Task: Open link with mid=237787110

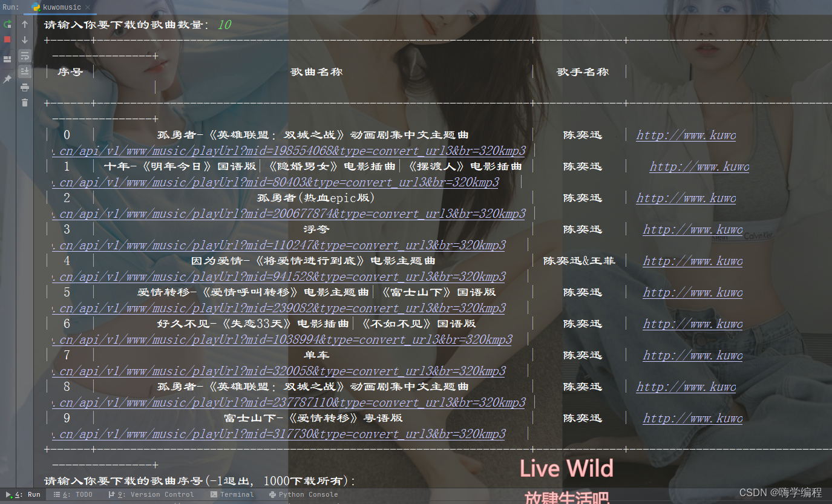Action: point(289,402)
